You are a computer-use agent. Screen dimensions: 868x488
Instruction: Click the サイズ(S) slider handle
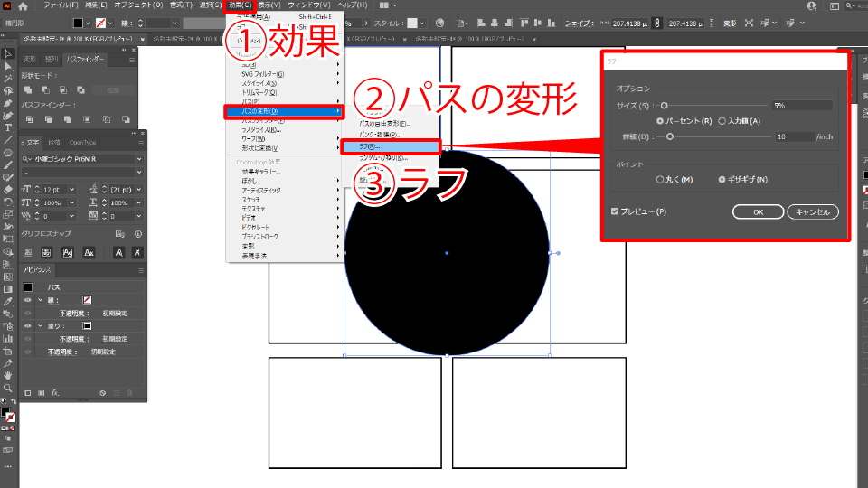(x=665, y=105)
